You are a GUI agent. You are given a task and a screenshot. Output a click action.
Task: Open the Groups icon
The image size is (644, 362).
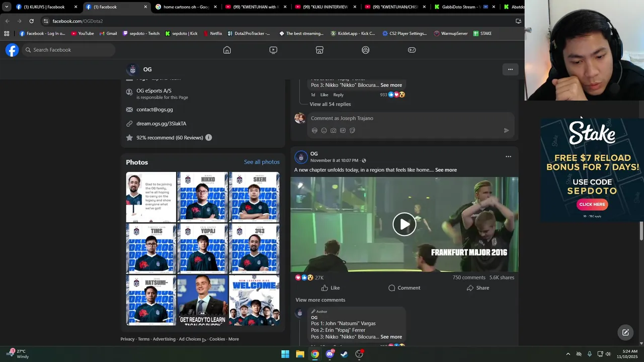[x=366, y=50]
